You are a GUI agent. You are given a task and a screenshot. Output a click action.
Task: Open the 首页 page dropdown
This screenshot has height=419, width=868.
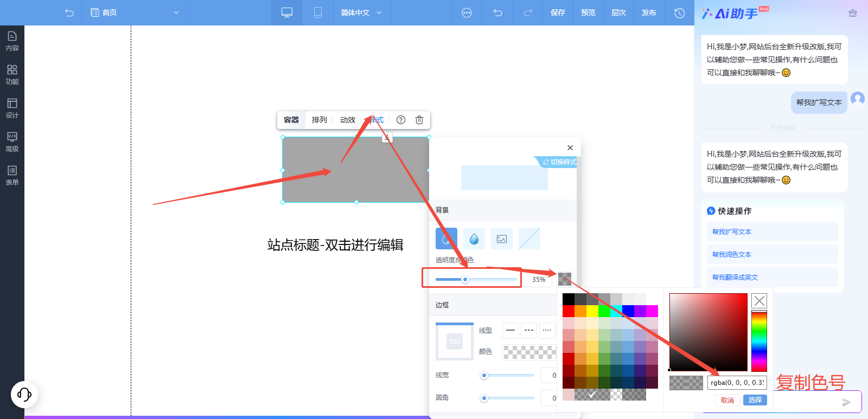pyautogui.click(x=136, y=12)
